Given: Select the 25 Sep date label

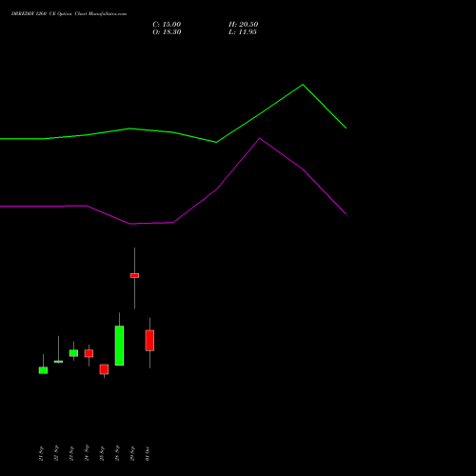Looking at the screenshot, I should (102, 453).
